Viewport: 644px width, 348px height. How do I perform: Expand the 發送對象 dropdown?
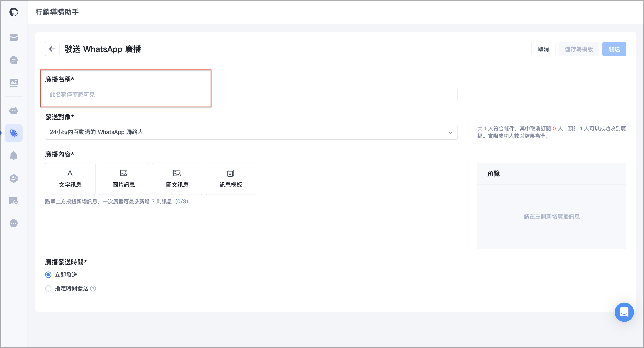251,132
